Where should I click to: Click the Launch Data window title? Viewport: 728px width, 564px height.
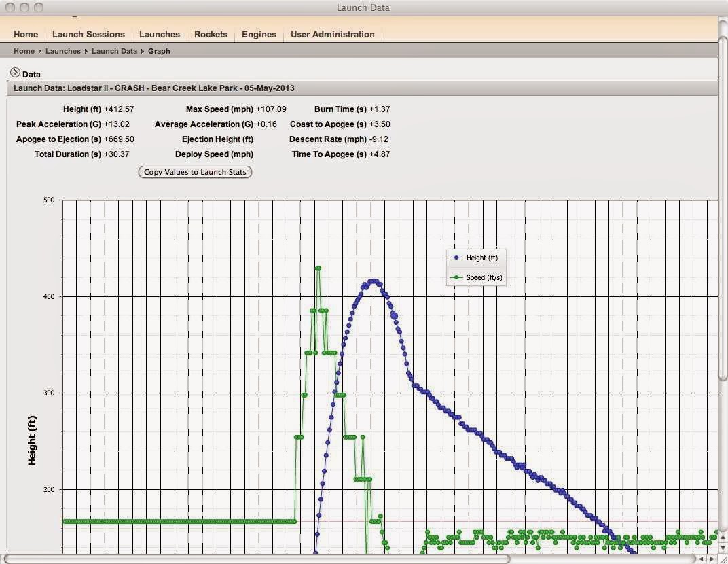[x=363, y=7]
